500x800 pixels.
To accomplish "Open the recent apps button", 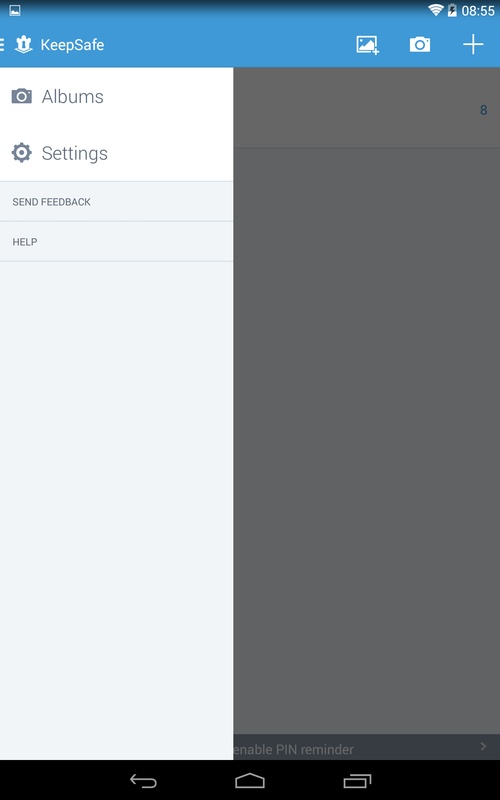I will click(357, 780).
